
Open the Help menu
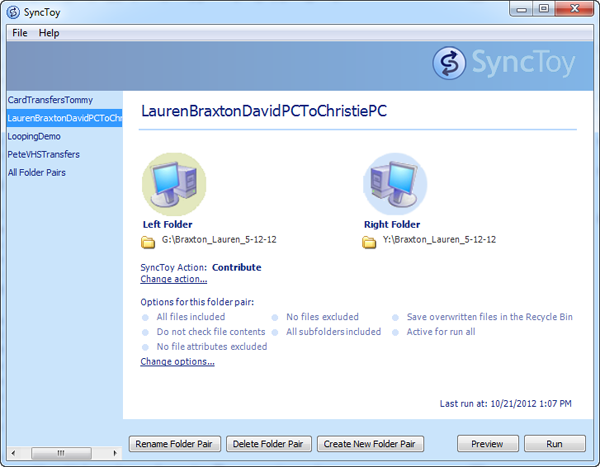click(x=49, y=33)
